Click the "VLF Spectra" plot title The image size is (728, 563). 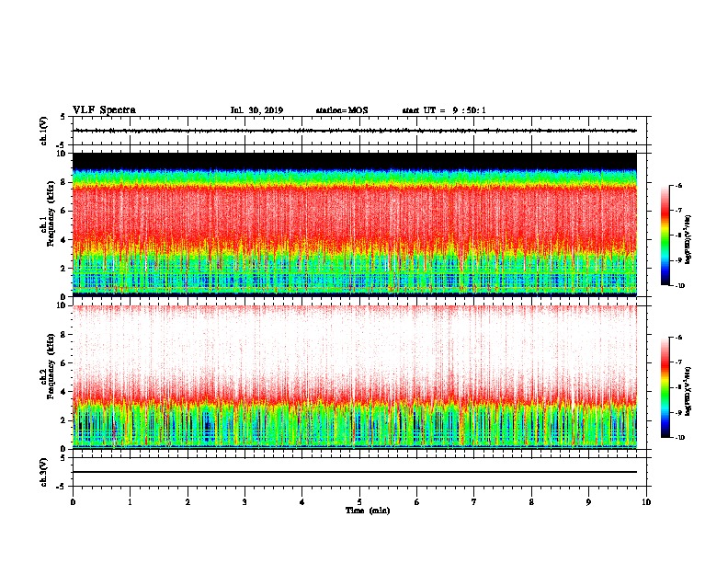pos(104,110)
